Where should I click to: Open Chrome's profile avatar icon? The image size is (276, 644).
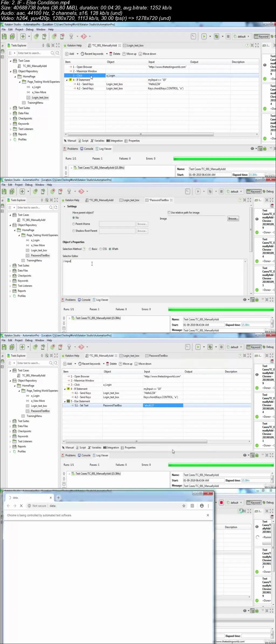coord(202,506)
